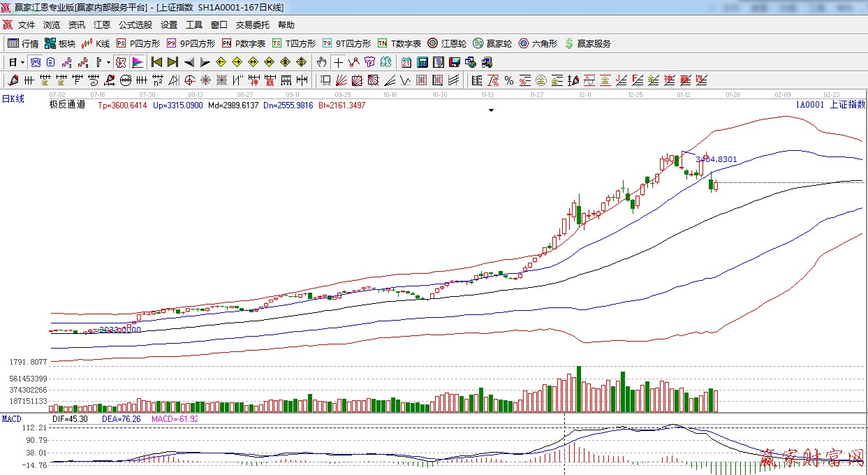Image resolution: width=868 pixels, height=475 pixels.
Task: Click the P四方形 toolbar button
Action: [138, 43]
